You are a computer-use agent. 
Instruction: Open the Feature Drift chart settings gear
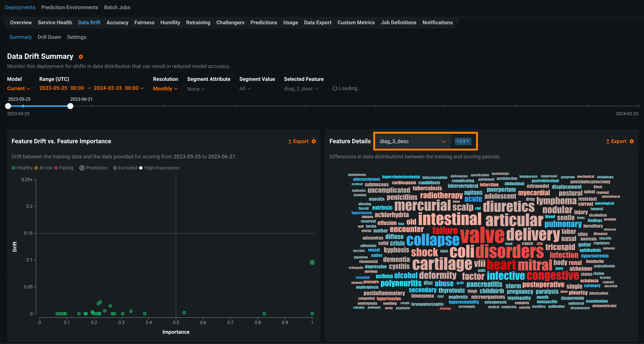(x=314, y=141)
